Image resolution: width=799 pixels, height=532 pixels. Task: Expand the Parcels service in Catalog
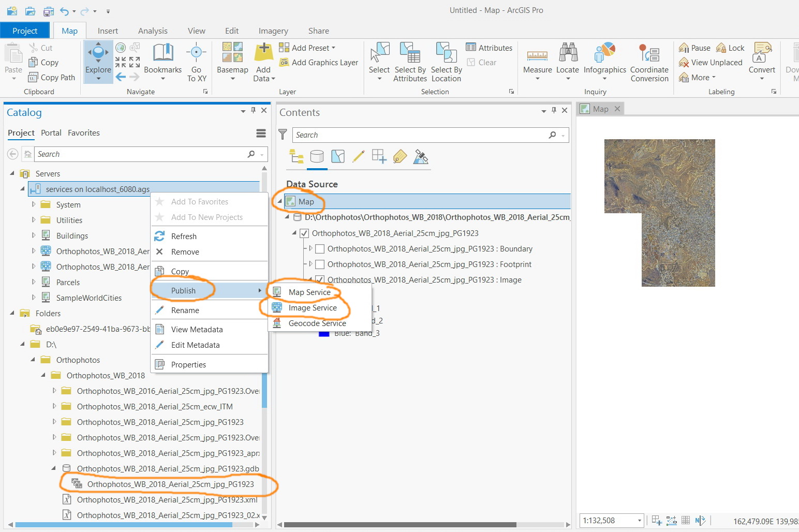click(34, 283)
